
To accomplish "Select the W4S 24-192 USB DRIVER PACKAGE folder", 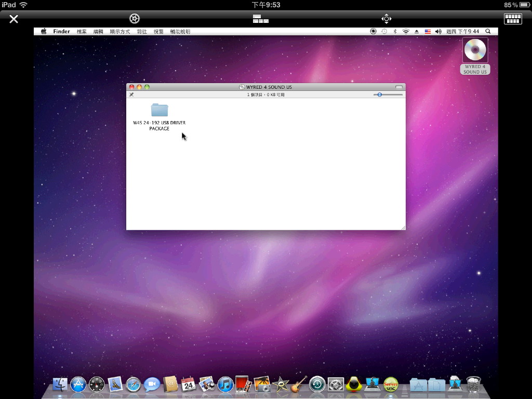I will point(159,117).
